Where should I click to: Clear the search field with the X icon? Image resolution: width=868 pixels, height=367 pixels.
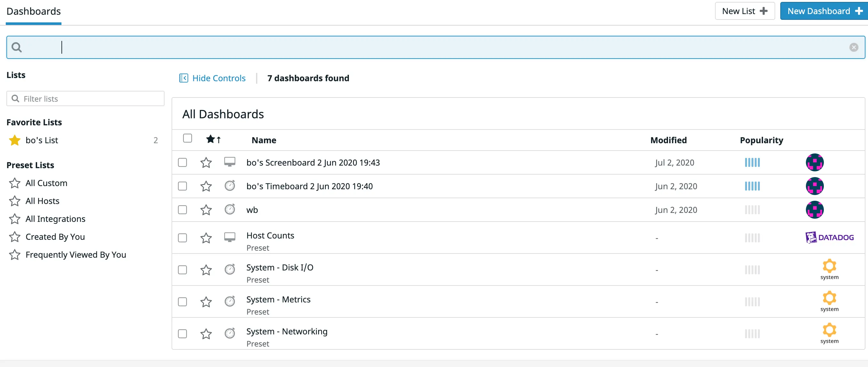854,47
